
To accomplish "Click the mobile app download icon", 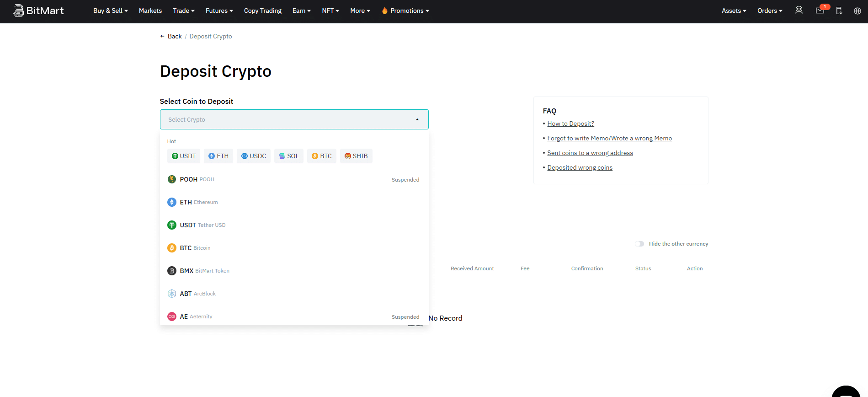I will pyautogui.click(x=839, y=11).
